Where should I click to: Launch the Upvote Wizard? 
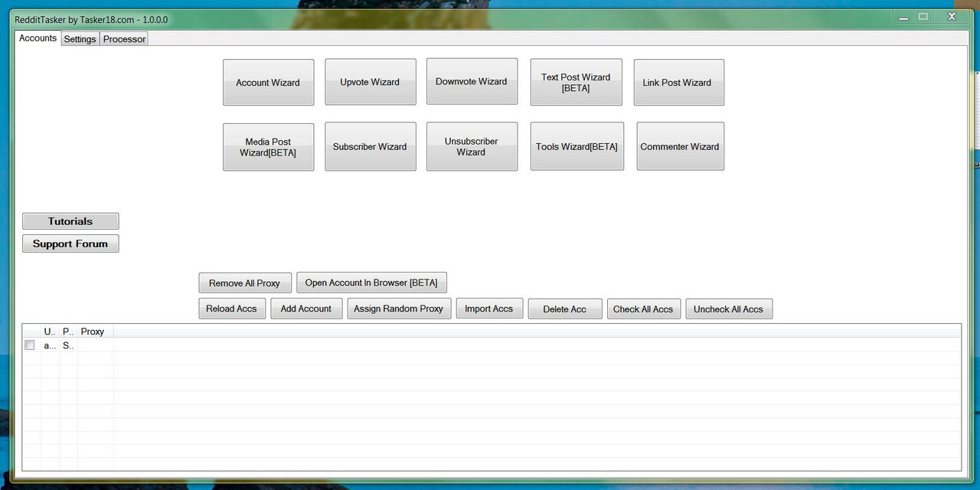370,82
